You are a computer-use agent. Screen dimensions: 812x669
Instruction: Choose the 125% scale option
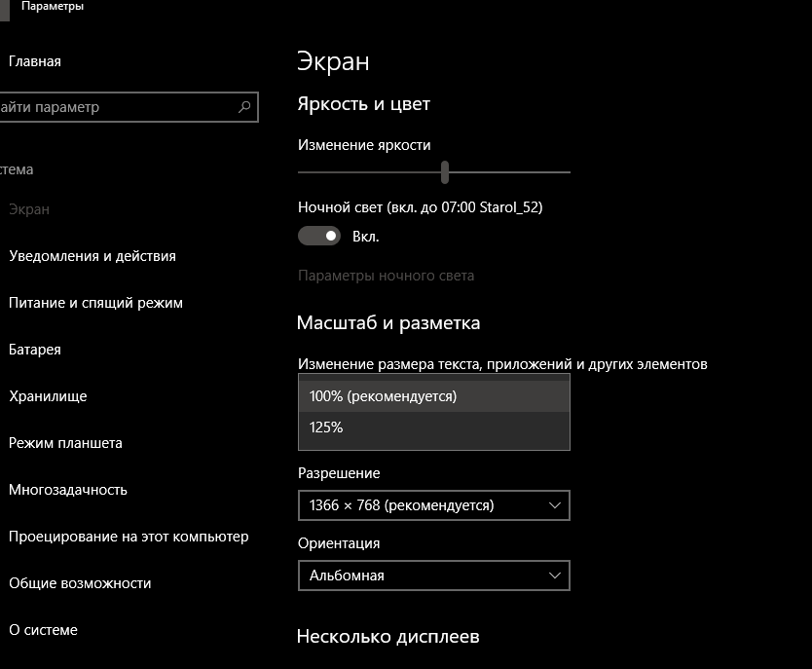tap(434, 427)
